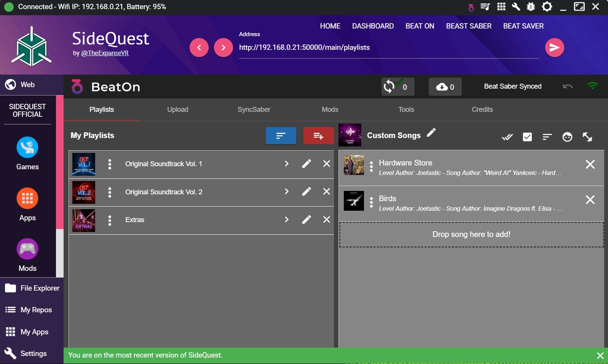Image resolution: width=608 pixels, height=364 pixels.
Task: Dismiss the green update notification
Action: coord(600,356)
